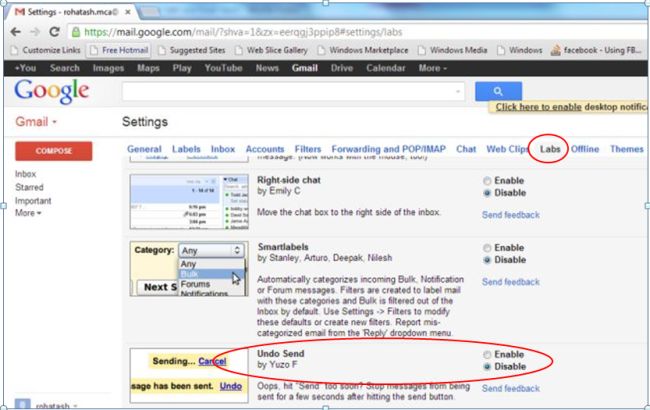
Task: Switch to the Inbox settings tab
Action: pyautogui.click(x=223, y=149)
